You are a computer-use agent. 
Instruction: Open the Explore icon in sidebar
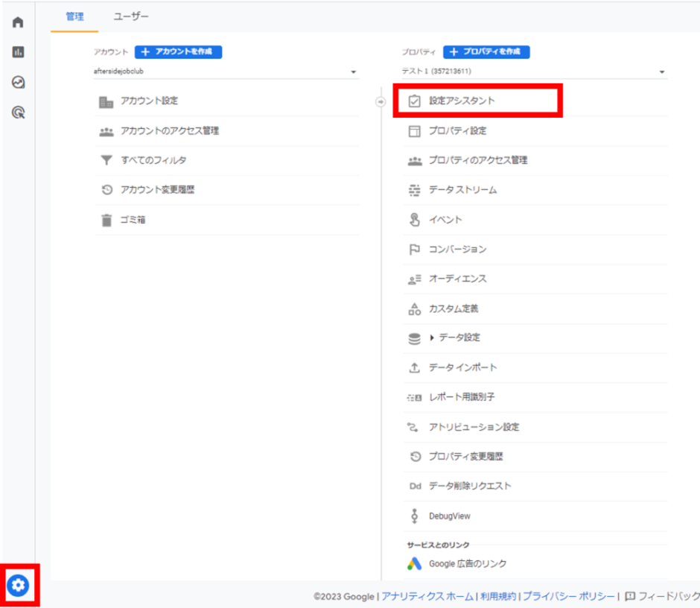pos(18,82)
